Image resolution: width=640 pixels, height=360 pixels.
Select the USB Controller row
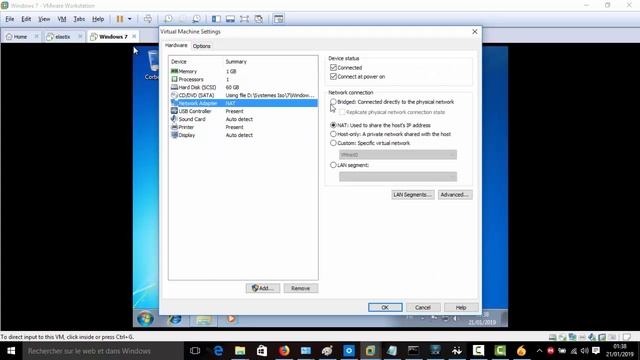pyautogui.click(x=244, y=111)
